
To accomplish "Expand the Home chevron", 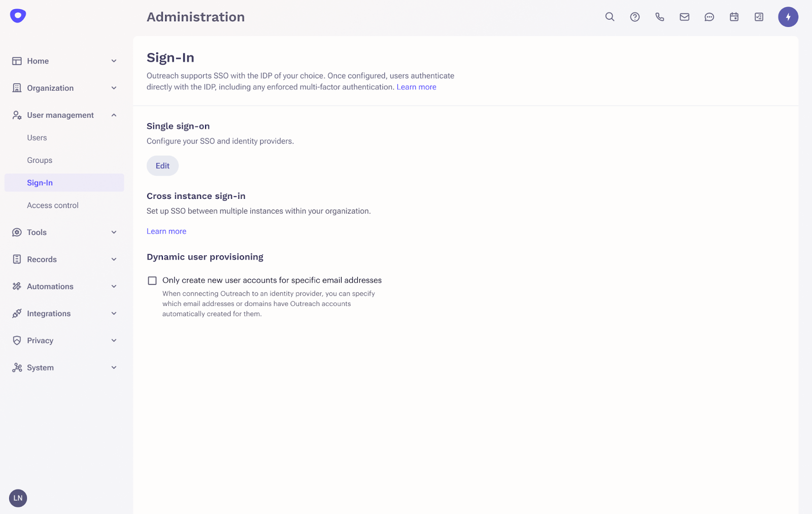I will [114, 61].
